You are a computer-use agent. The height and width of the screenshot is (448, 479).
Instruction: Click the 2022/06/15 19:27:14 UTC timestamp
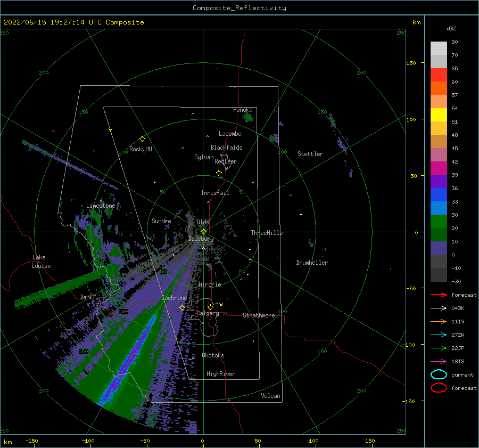point(73,22)
